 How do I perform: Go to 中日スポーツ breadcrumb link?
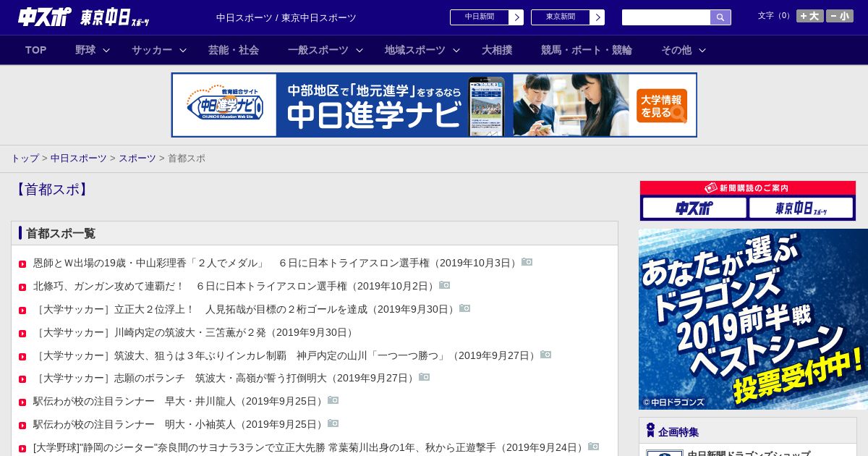coord(79,158)
